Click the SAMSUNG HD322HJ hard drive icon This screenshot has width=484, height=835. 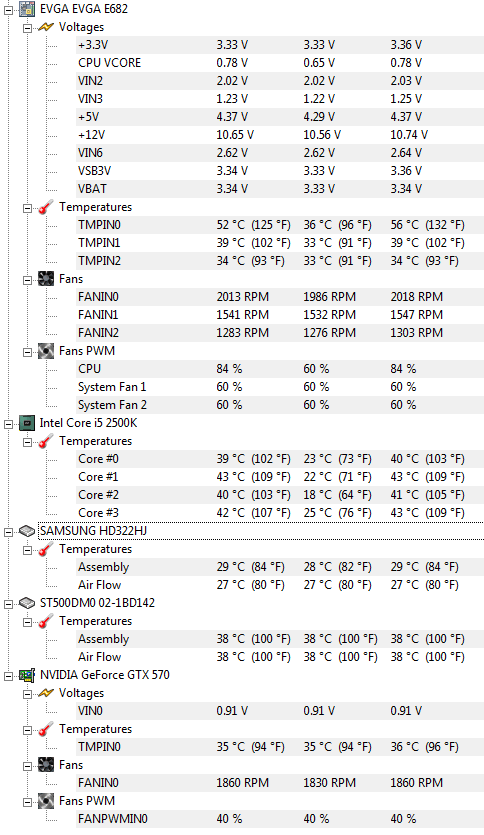tap(27, 531)
